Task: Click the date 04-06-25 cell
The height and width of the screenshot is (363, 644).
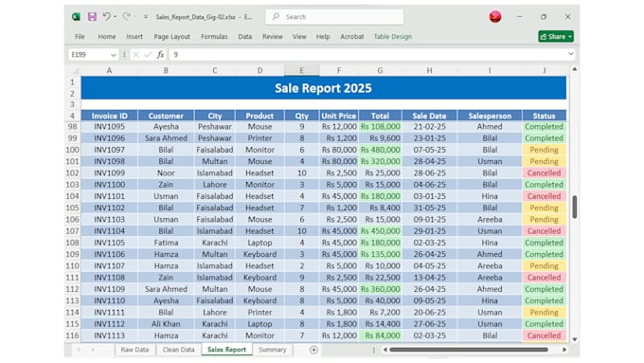Action: pos(429,185)
